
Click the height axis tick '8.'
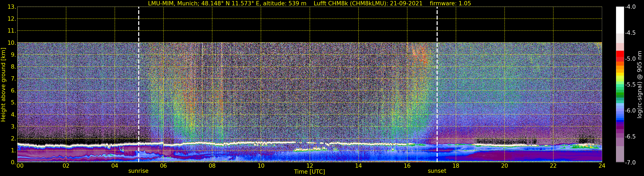pyautogui.click(x=13, y=67)
